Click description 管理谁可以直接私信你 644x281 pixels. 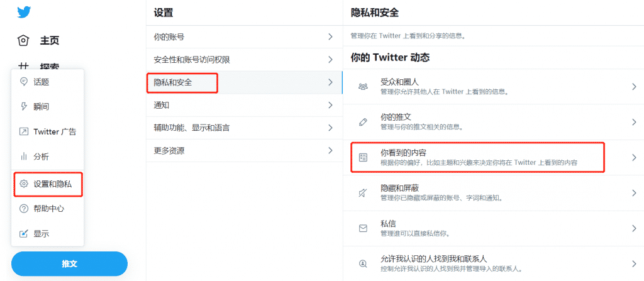click(x=415, y=234)
